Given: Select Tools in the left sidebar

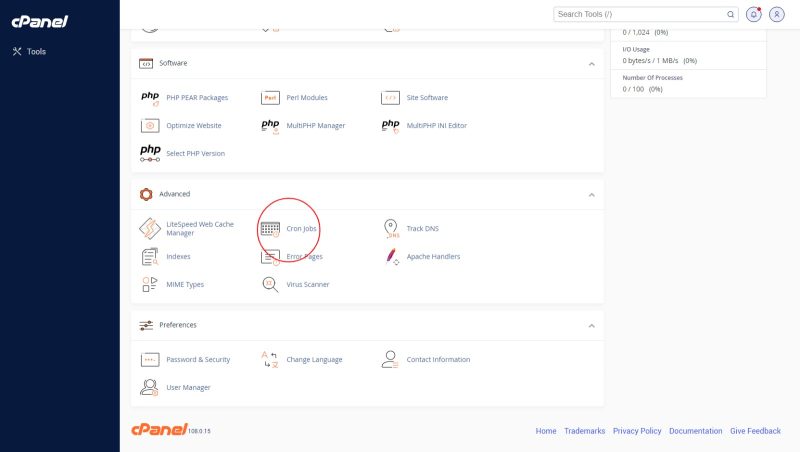Looking at the screenshot, I should [36, 51].
